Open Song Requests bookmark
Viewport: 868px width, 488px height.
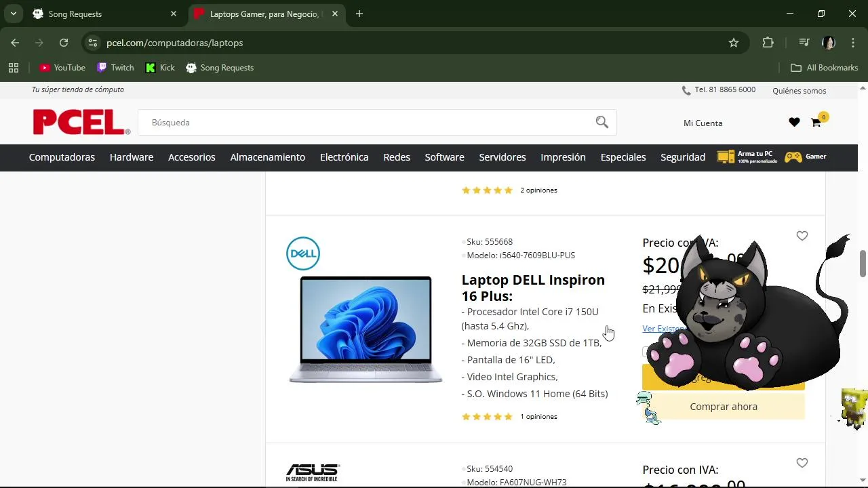(220, 68)
